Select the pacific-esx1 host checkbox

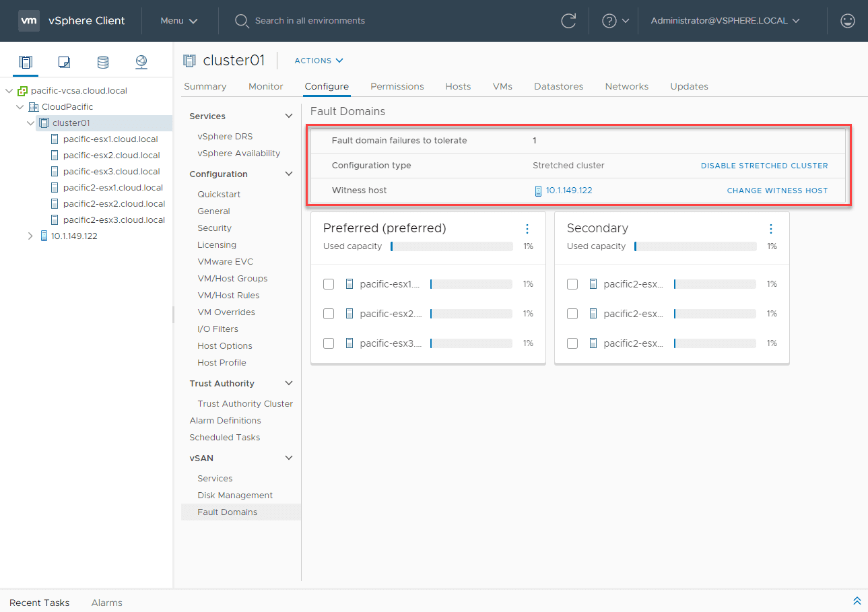pos(328,283)
